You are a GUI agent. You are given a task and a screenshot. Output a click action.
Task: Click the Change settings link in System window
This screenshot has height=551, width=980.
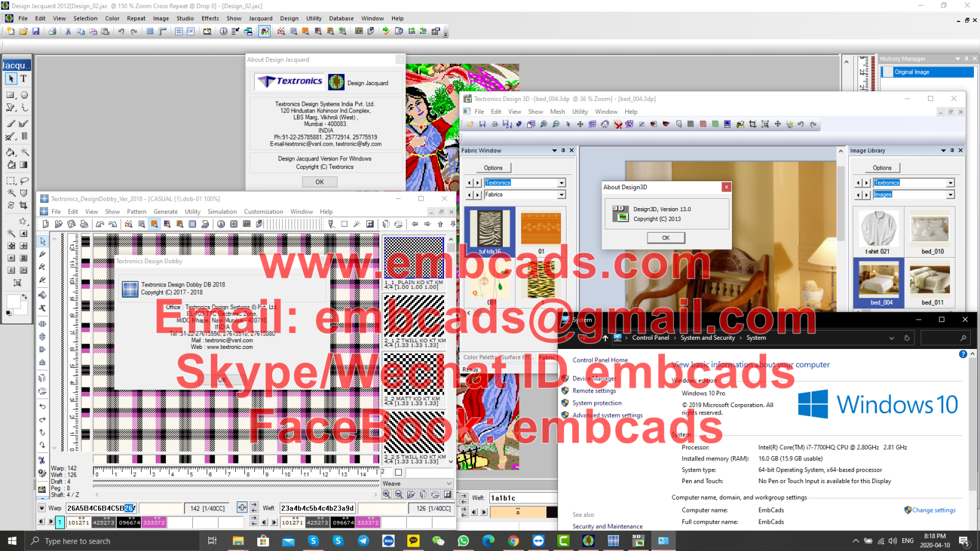934,510
